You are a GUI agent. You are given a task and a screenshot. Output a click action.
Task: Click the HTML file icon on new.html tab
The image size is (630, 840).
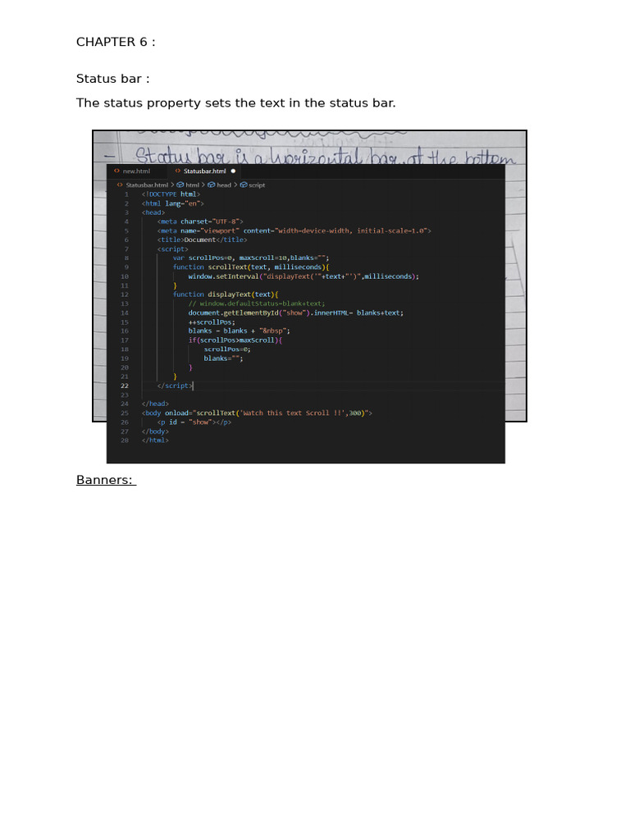pos(116,171)
